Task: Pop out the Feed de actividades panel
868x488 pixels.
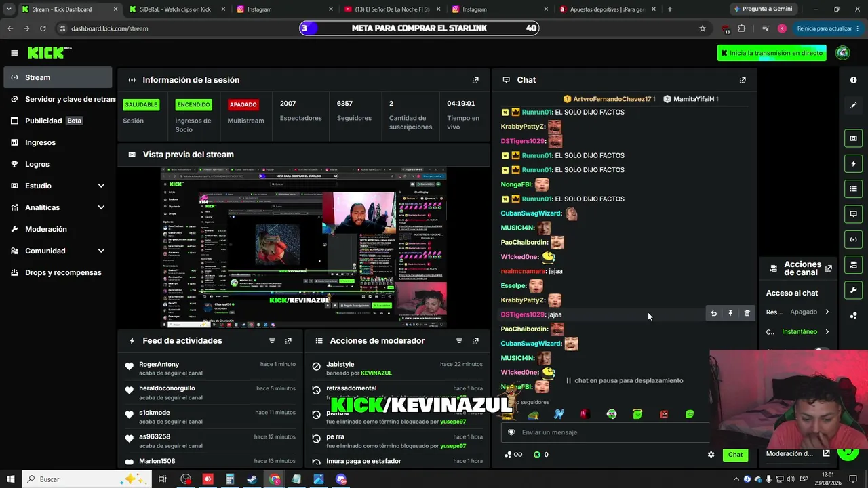Action: 288,341
